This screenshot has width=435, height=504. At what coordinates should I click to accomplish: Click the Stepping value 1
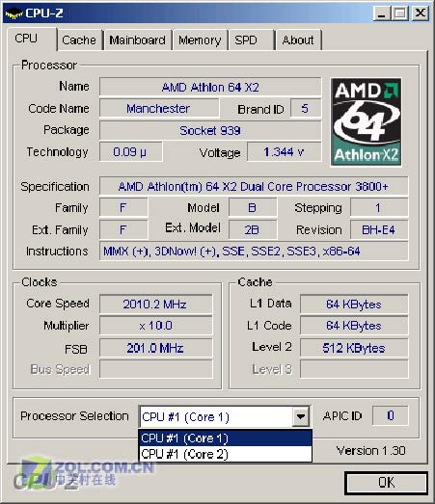pos(379,207)
